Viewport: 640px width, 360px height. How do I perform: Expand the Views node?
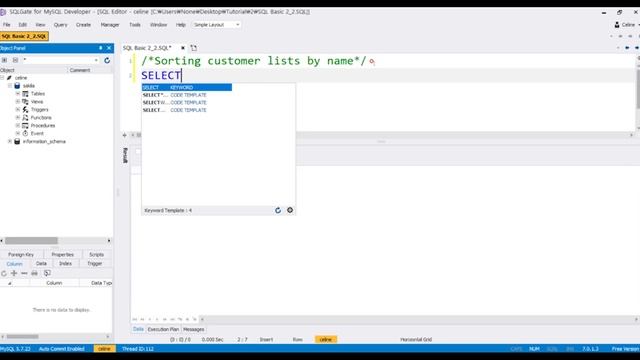[x=18, y=102]
